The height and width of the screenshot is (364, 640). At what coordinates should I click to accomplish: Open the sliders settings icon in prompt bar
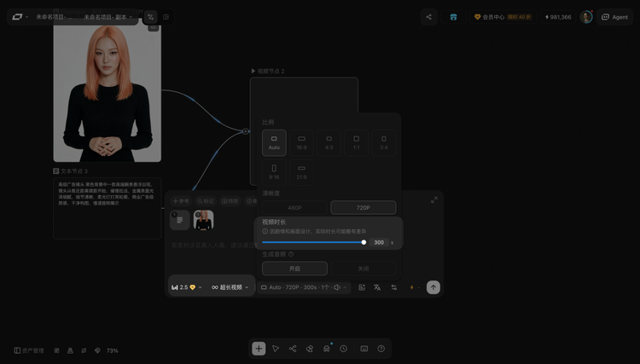pyautogui.click(x=394, y=287)
